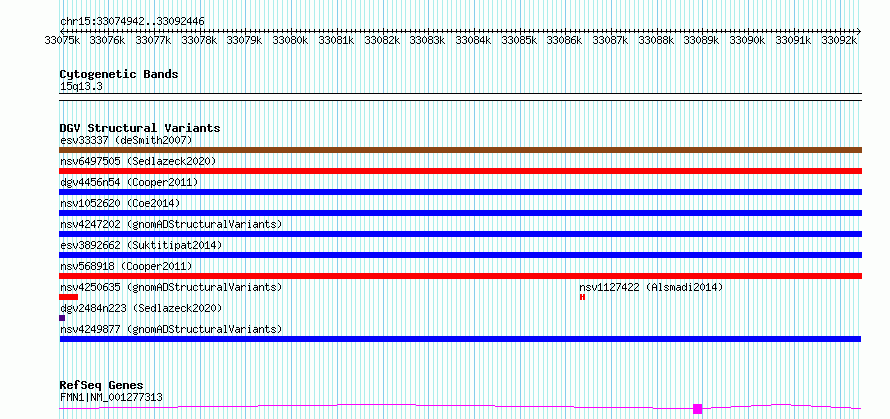The height and width of the screenshot is (419, 890).
Task: Click the blue dgv4456n54 variant bar
Action: pyautogui.click(x=460, y=192)
